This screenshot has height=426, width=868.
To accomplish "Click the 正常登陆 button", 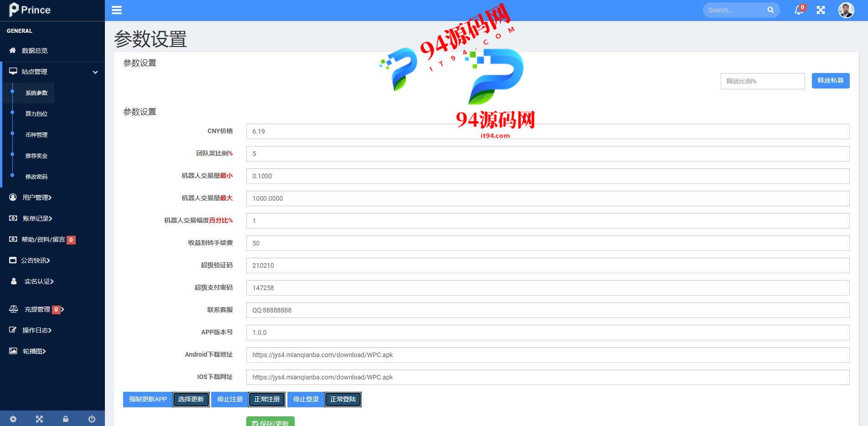I will 343,399.
